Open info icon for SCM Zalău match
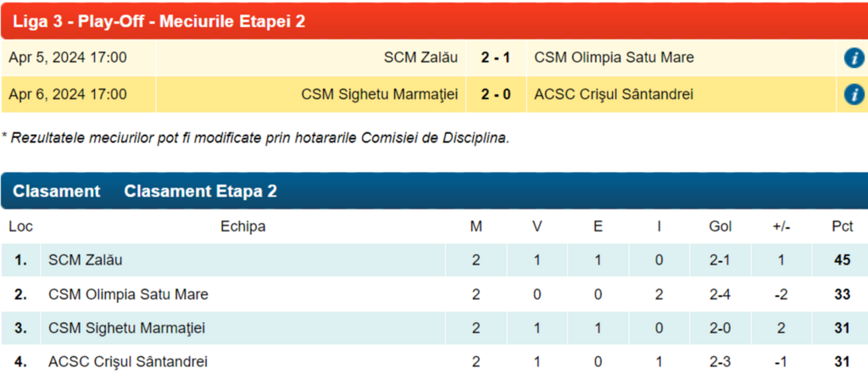This screenshot has height=379, width=868. click(x=854, y=59)
